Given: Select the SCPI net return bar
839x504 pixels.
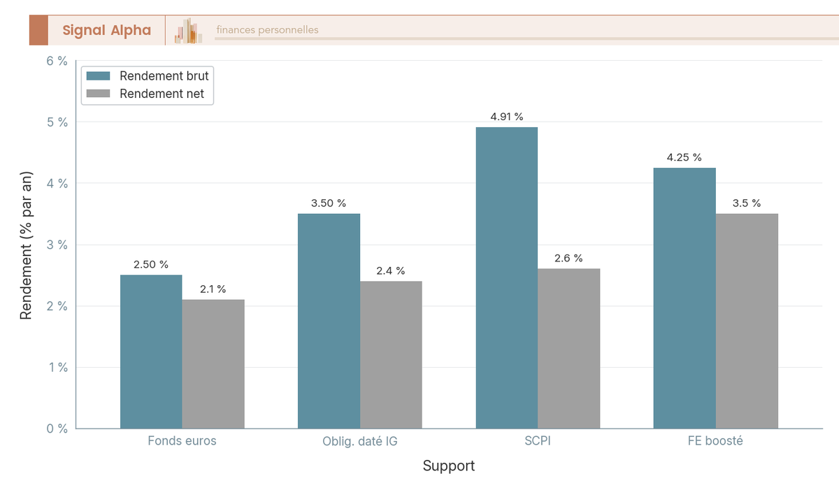Looking at the screenshot, I should coord(569,349).
